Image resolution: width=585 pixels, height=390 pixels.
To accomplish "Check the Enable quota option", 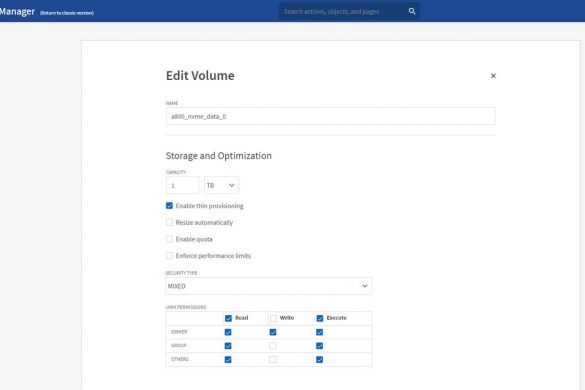I will pos(169,239).
